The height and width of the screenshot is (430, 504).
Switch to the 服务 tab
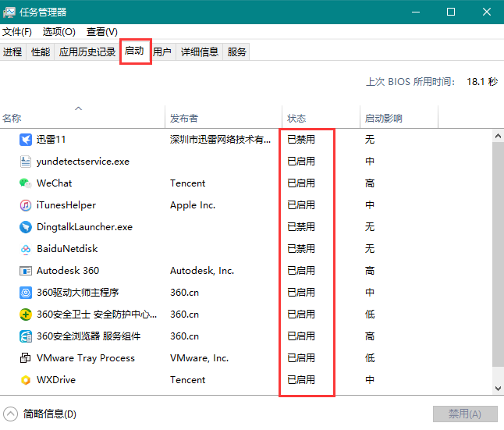point(237,52)
